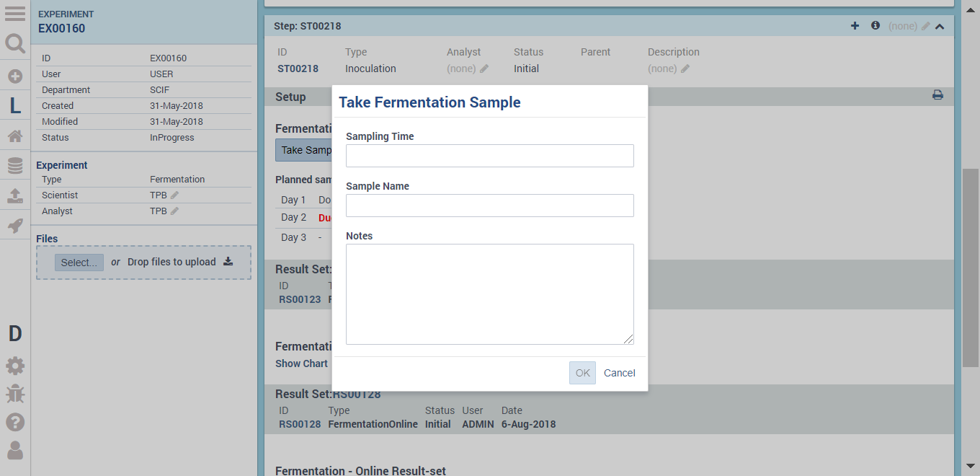
Task: Click the bug report sidebar icon
Action: click(15, 394)
